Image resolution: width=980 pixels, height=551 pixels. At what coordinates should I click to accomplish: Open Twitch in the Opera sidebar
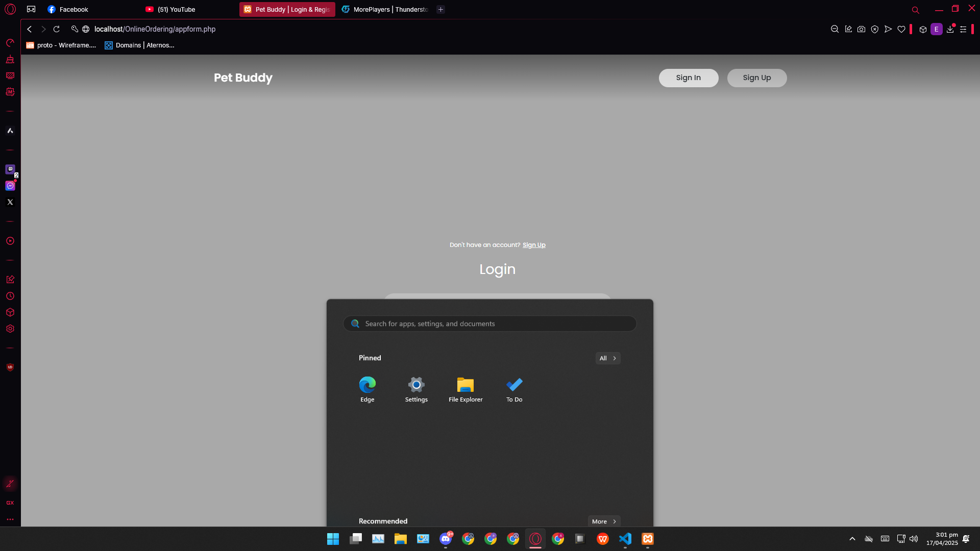[x=10, y=169]
